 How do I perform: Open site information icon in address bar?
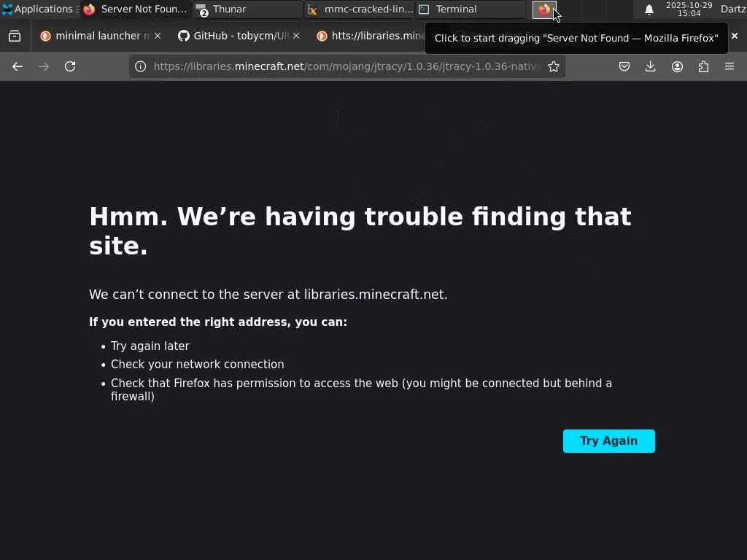coord(140,66)
